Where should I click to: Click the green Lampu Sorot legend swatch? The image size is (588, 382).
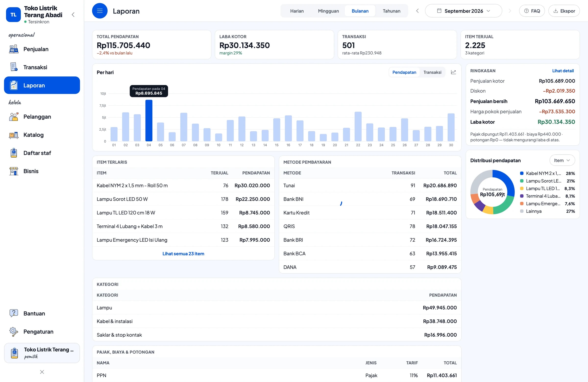pyautogui.click(x=522, y=181)
